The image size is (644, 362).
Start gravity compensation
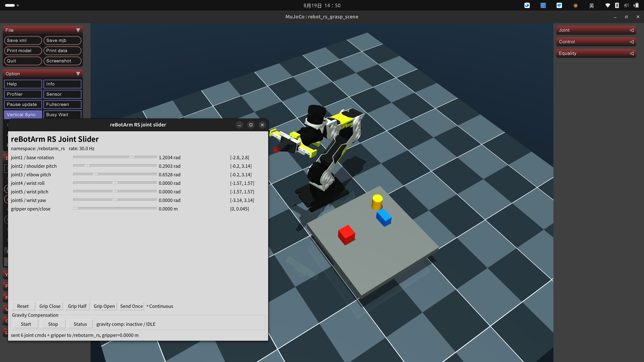[26, 324]
